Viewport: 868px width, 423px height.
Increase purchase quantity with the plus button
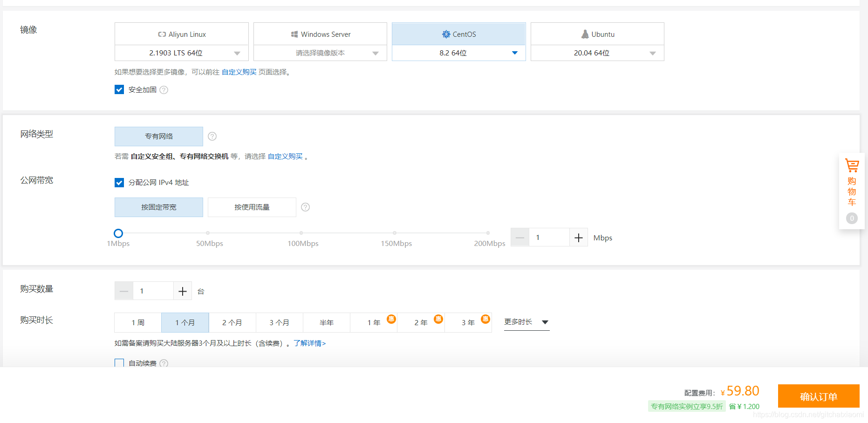(x=183, y=291)
